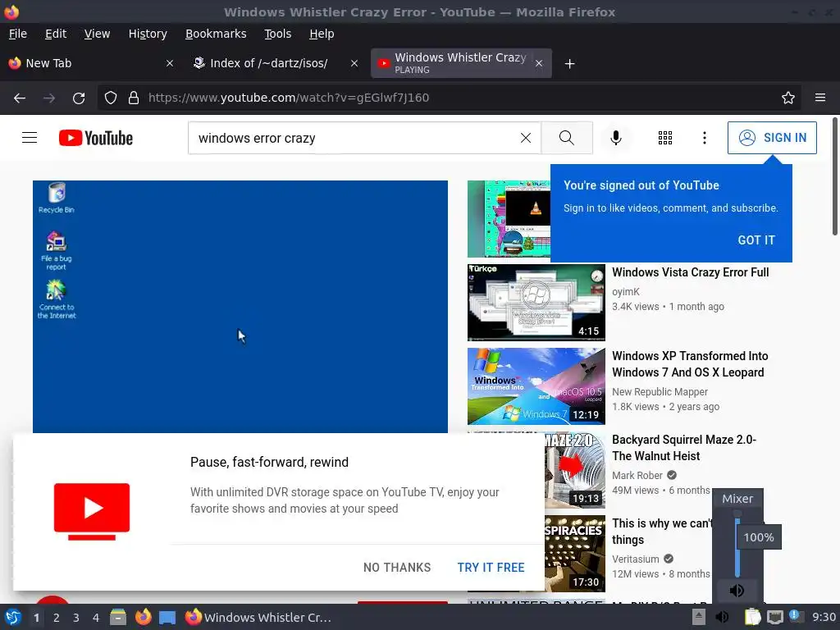The image size is (840, 630).
Task: Dismiss signed-out notice with GOT IT
Action: click(756, 240)
